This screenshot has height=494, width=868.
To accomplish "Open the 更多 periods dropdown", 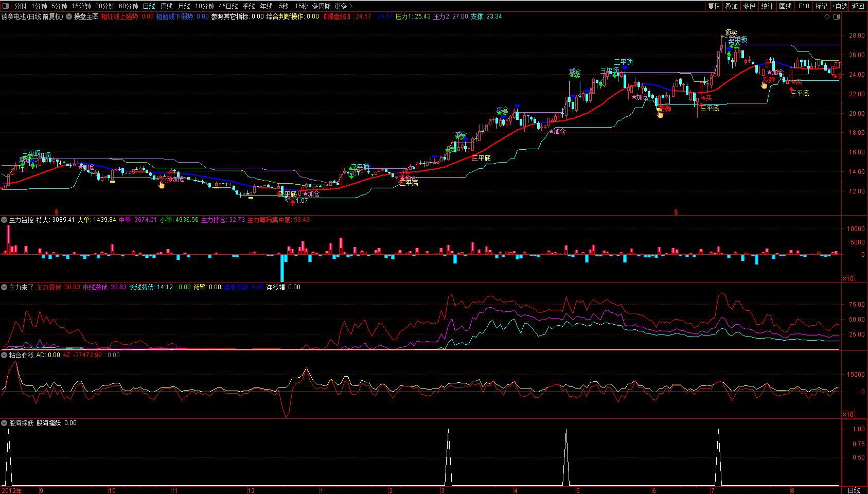I will point(343,6).
